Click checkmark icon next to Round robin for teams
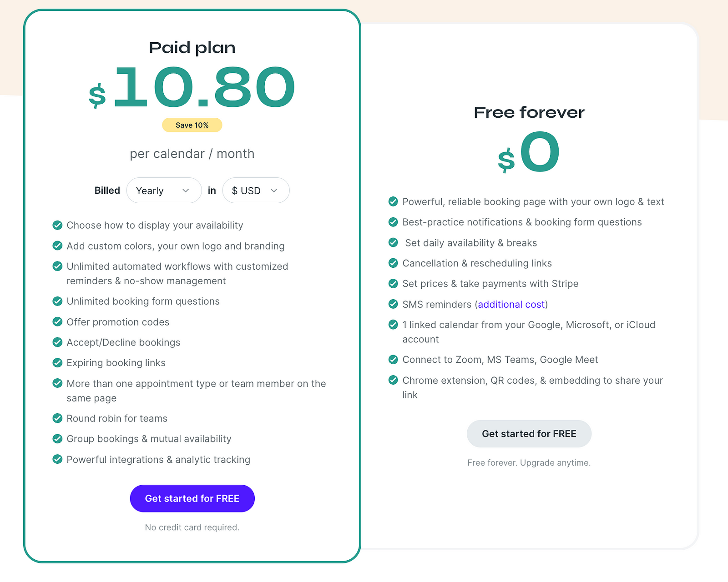The height and width of the screenshot is (582, 728). click(57, 418)
